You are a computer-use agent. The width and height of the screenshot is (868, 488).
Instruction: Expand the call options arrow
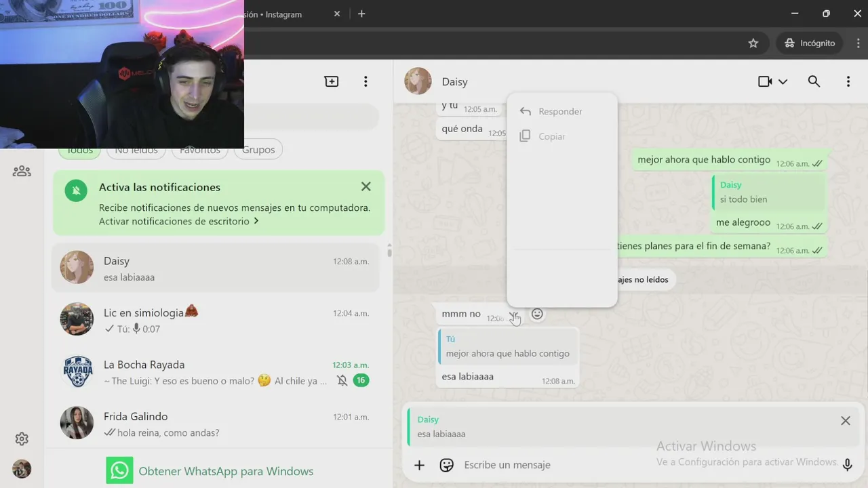click(783, 81)
